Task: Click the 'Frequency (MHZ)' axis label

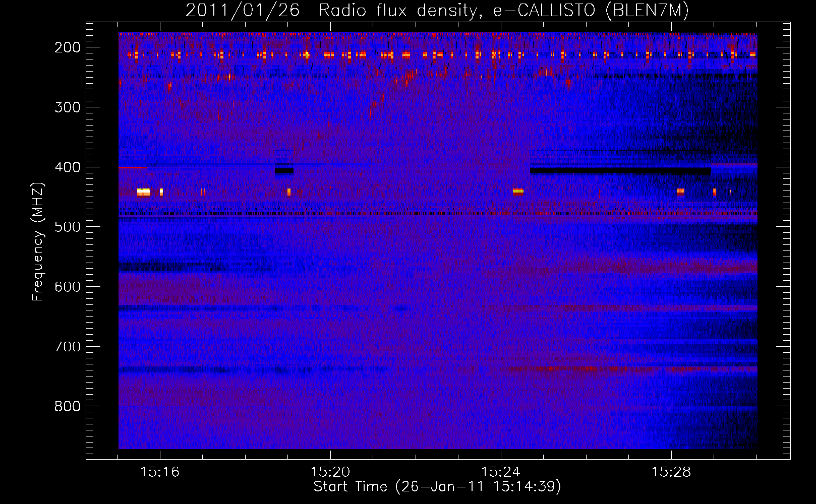Action: point(38,241)
